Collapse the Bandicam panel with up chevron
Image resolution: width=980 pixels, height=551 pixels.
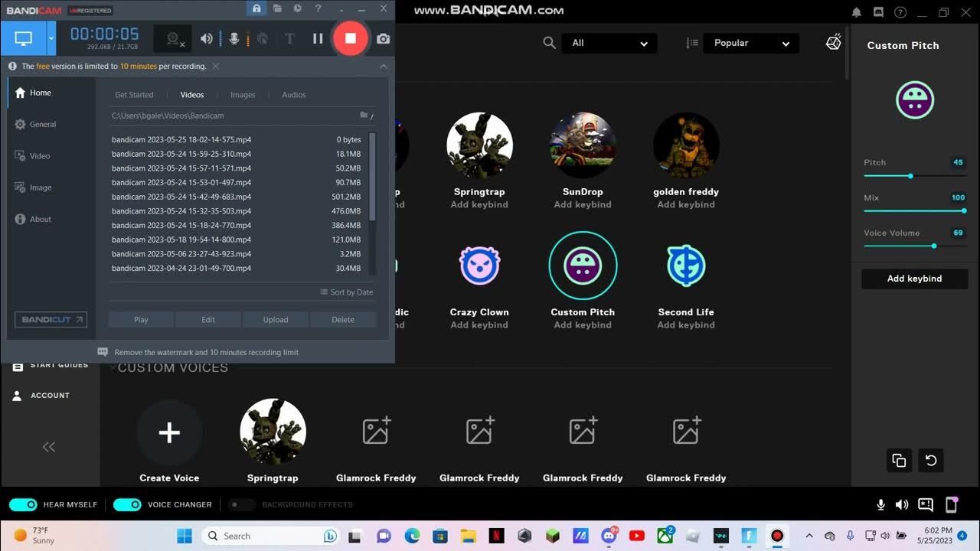tap(383, 67)
